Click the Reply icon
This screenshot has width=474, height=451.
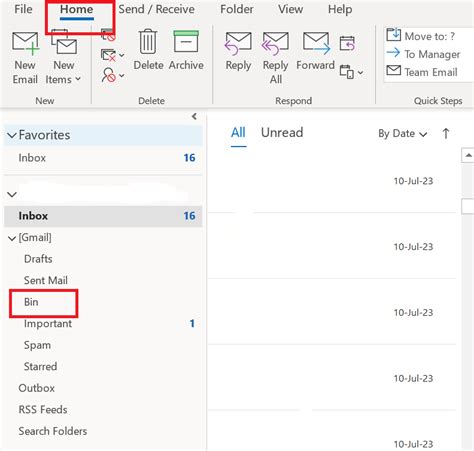click(238, 43)
